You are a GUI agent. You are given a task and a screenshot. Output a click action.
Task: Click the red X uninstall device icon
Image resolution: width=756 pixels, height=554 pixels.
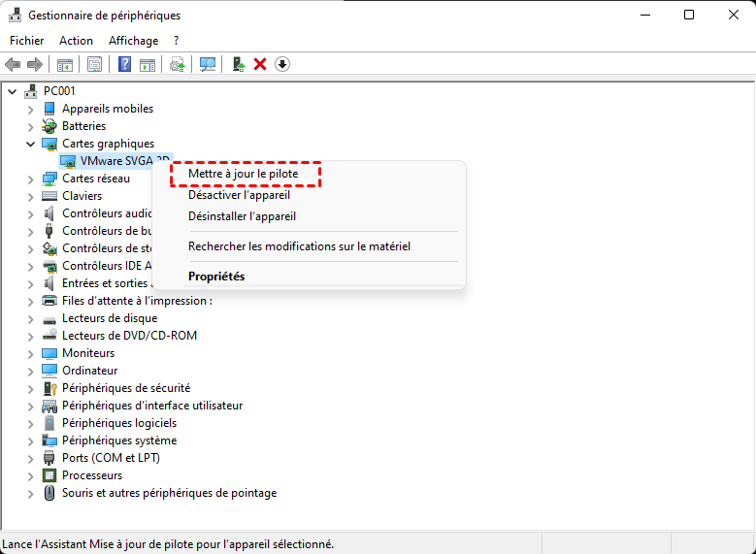pos(260,64)
